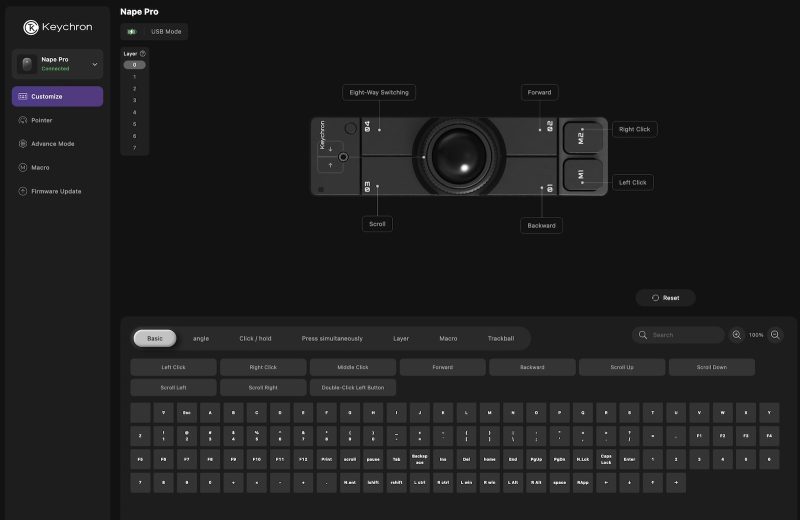This screenshot has height=520, width=800.
Task: Select the Backward mapping label on device
Action: point(541,226)
